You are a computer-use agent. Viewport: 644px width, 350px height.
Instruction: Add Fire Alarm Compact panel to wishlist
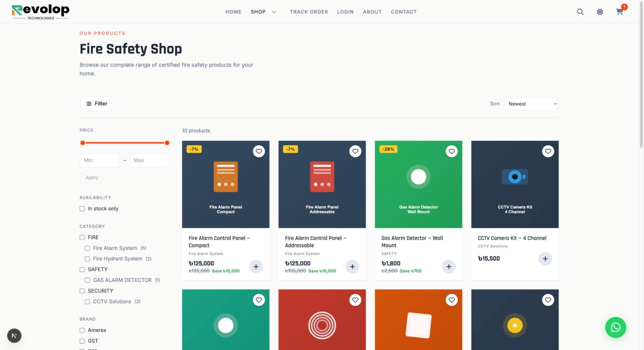pyautogui.click(x=259, y=151)
